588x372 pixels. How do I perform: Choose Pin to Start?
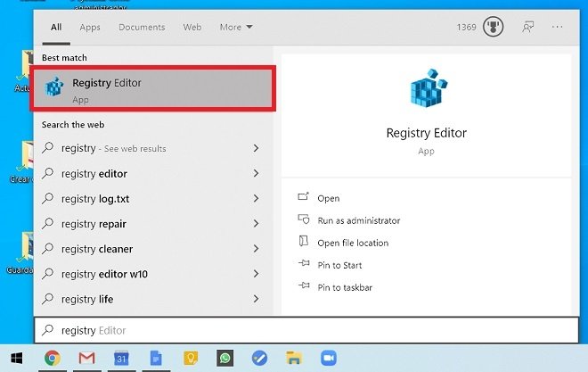[x=339, y=265]
